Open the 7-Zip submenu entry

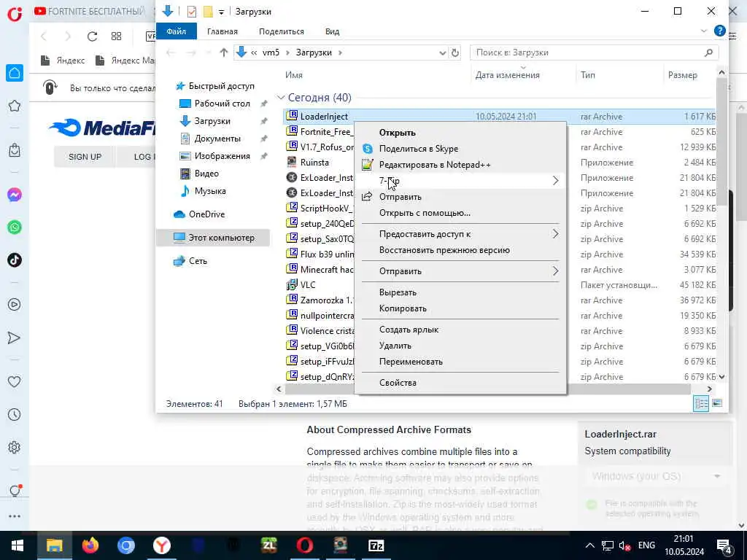coord(461,181)
